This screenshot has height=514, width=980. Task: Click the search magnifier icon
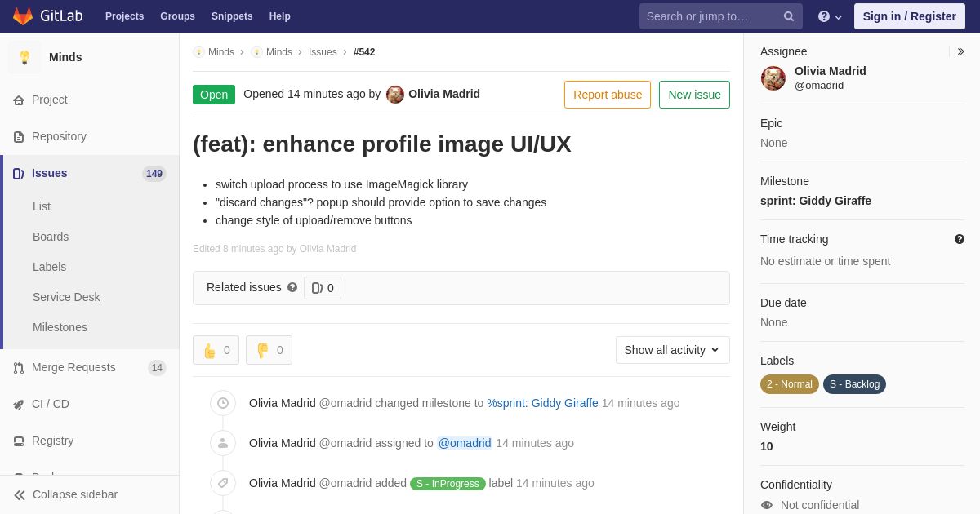(x=789, y=16)
